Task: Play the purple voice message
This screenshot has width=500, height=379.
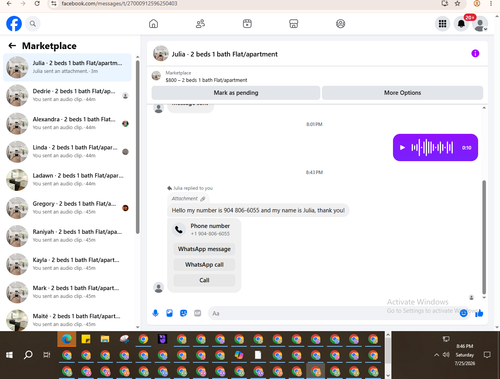Action: click(402, 147)
